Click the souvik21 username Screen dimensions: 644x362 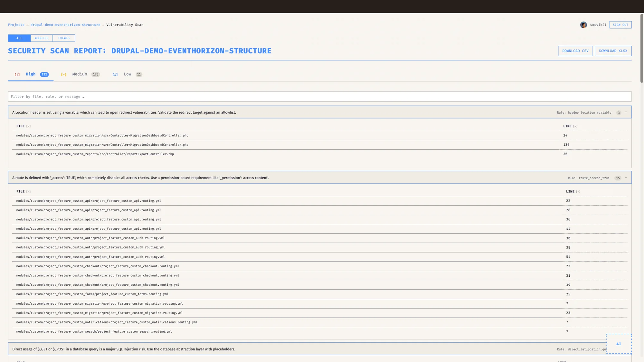click(x=598, y=25)
